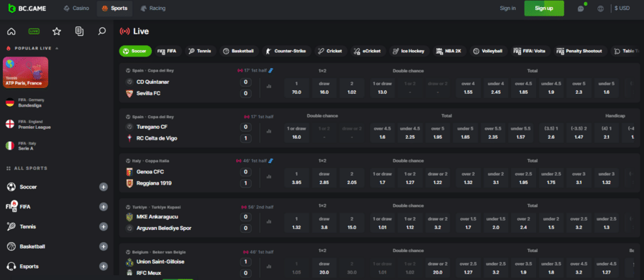Collapse the Popular Live section
The height and width of the screenshot is (280, 644).
(57, 48)
